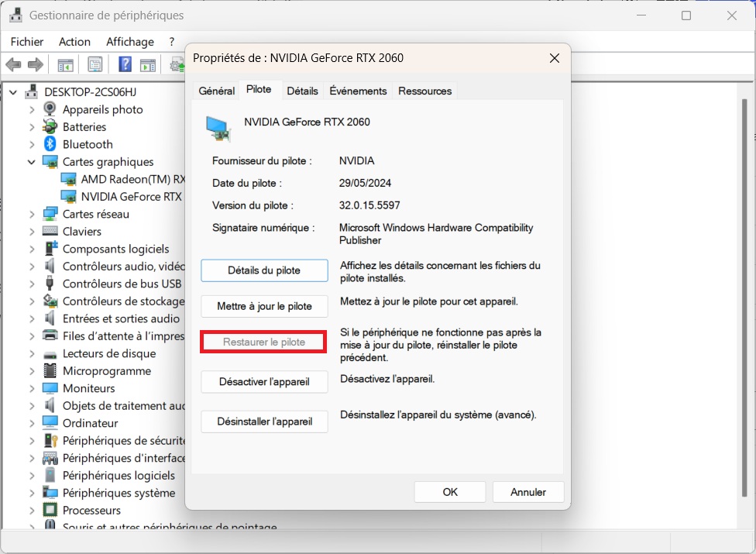Switch to the Événements tab
The image size is (756, 554).
click(x=358, y=91)
